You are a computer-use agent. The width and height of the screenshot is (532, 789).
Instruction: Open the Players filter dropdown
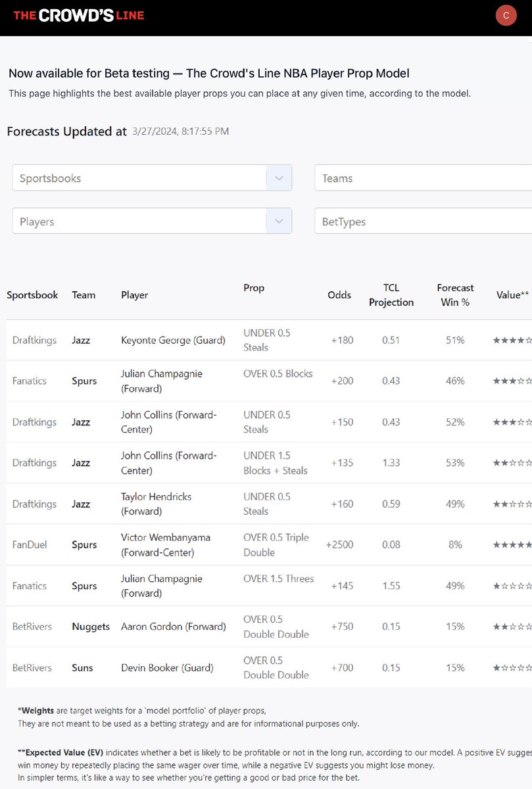click(152, 222)
